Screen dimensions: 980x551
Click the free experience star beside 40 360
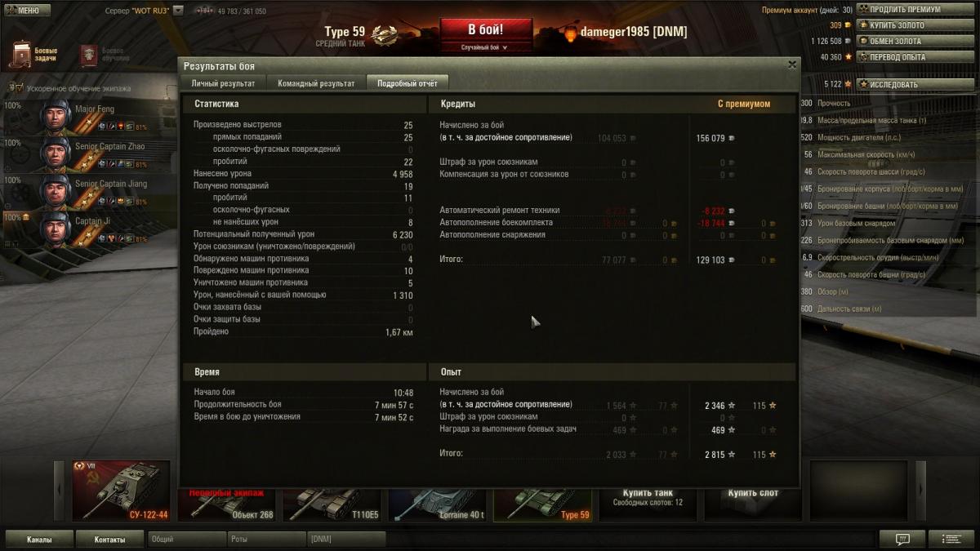point(848,57)
